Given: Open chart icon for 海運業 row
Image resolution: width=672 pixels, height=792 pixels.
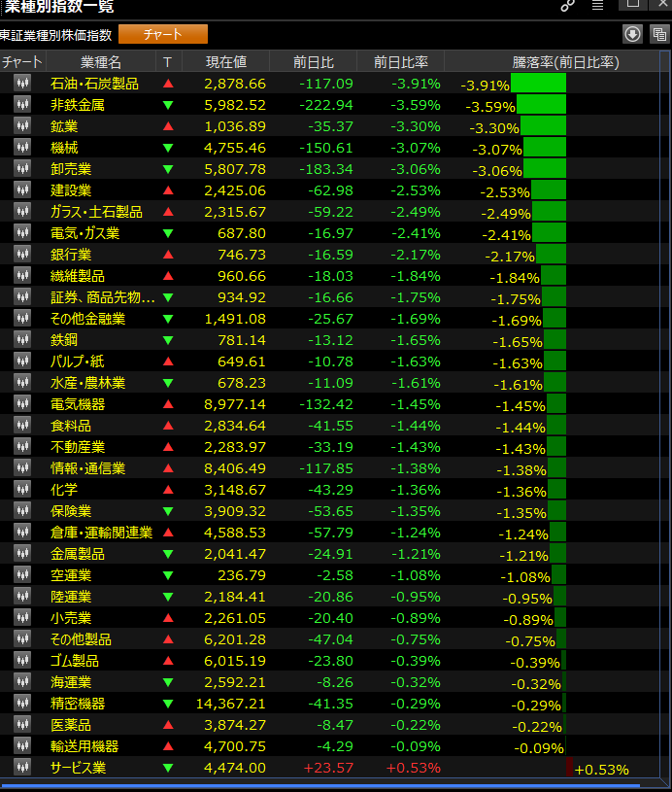Looking at the screenshot, I should pyautogui.click(x=22, y=681).
